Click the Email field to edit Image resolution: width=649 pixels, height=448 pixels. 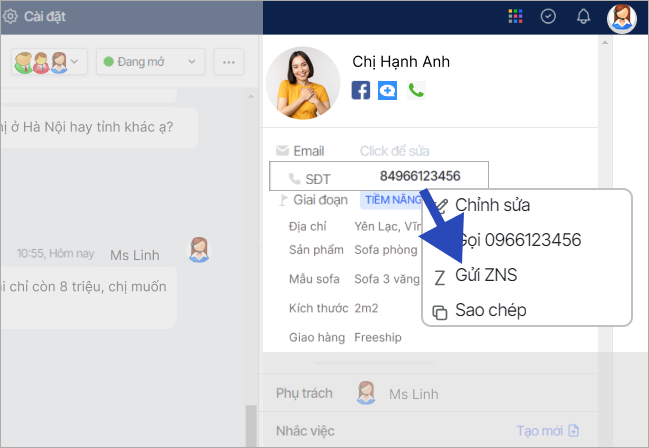(394, 151)
